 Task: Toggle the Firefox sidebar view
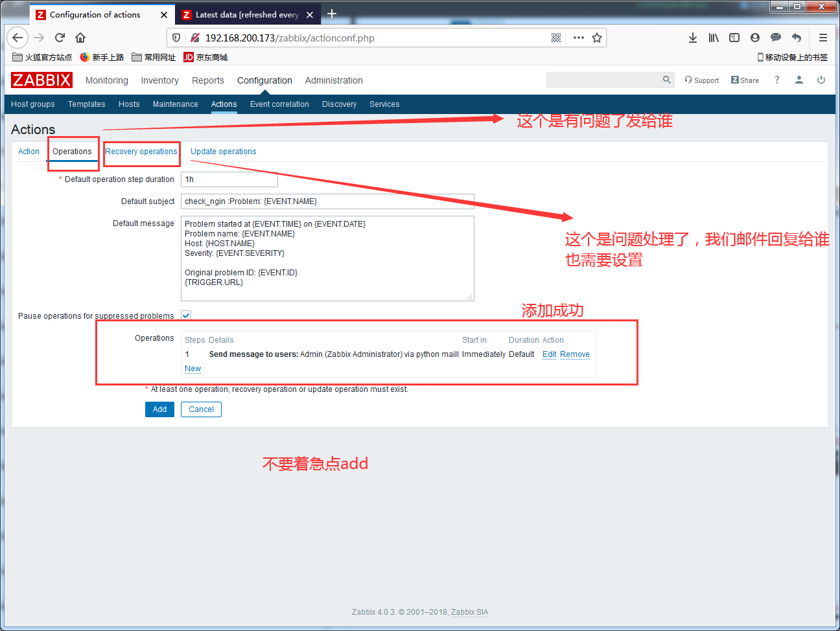734,38
